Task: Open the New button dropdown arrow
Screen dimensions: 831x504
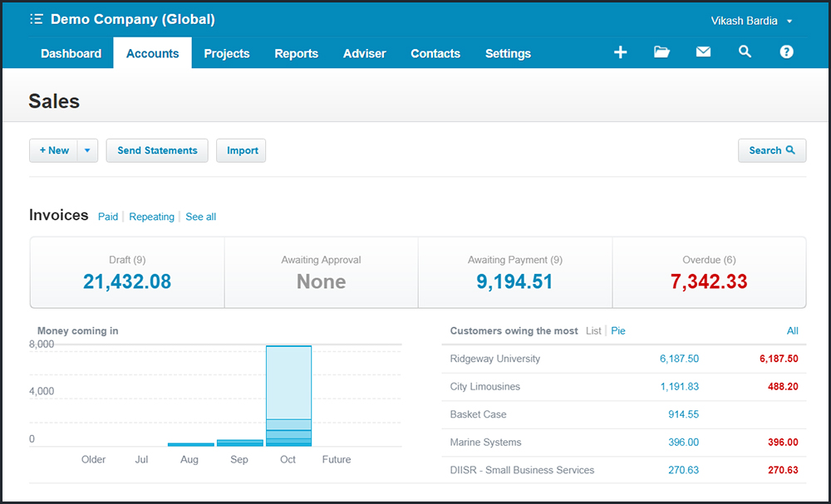Action: (87, 150)
